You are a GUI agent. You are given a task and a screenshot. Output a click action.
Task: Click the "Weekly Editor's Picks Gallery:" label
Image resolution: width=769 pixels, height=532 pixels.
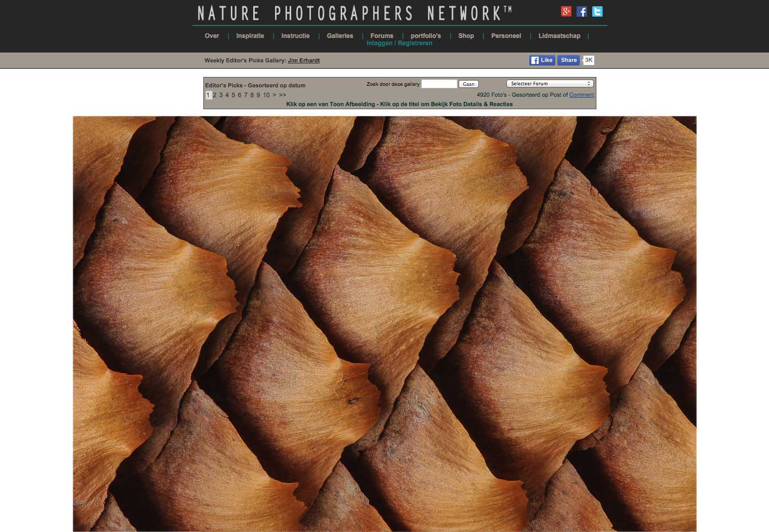pyautogui.click(x=245, y=60)
